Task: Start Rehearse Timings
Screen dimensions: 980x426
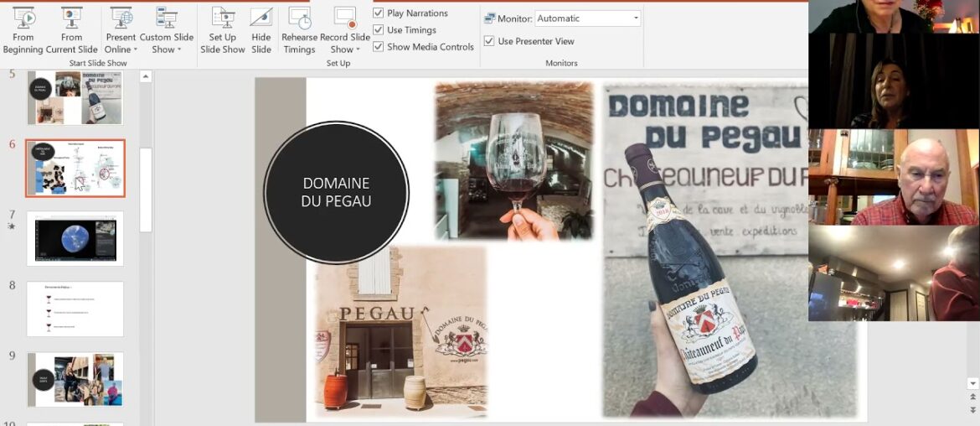Action: pyautogui.click(x=299, y=30)
